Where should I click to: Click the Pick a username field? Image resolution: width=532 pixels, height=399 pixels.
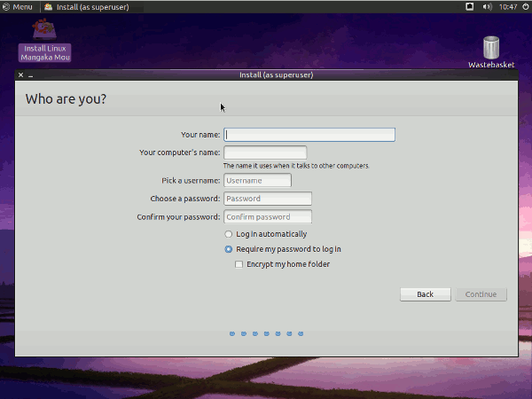point(257,181)
